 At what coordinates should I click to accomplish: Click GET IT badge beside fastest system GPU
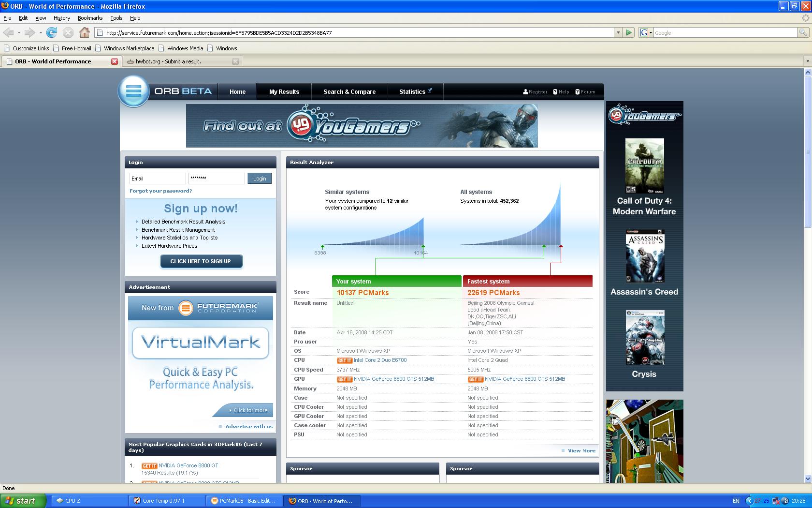pos(476,379)
